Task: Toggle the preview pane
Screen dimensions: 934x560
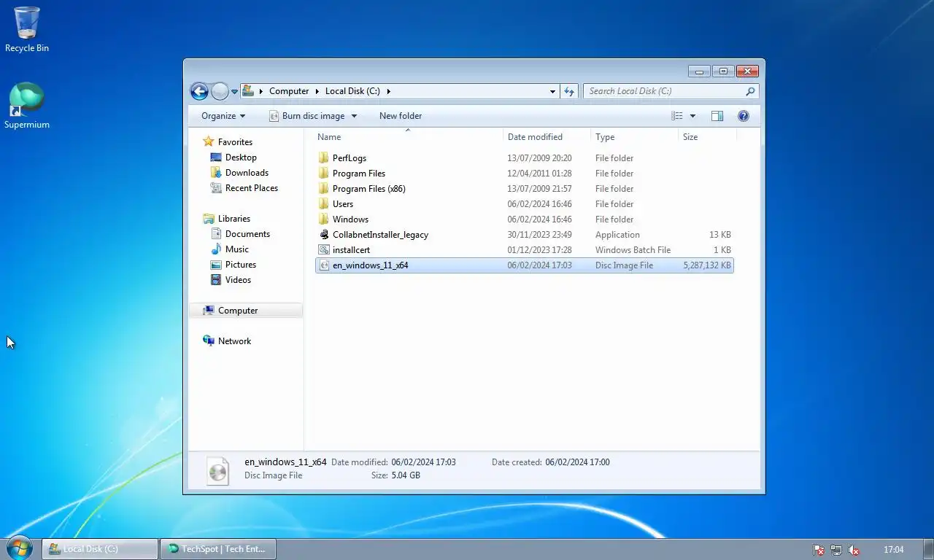Action: pyautogui.click(x=717, y=116)
